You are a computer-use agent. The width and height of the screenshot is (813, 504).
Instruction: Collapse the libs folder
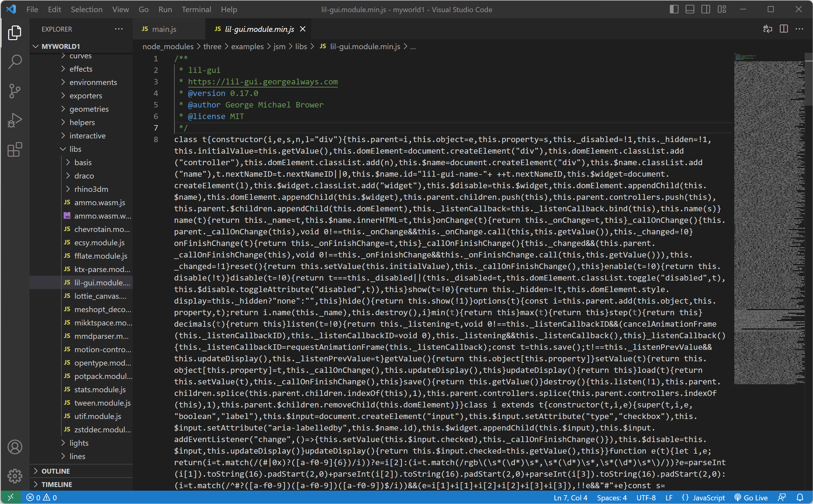click(x=75, y=149)
